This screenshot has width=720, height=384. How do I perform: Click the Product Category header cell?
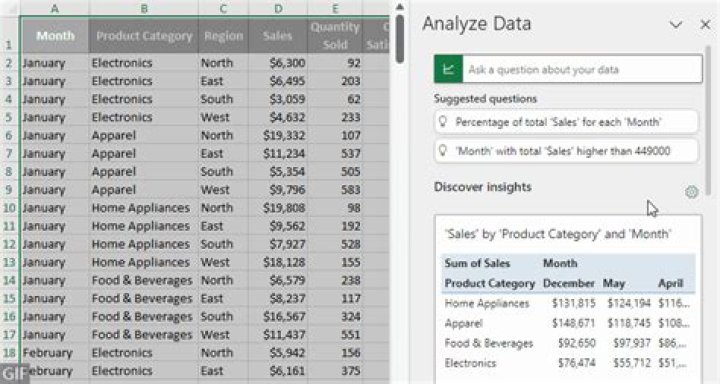[x=144, y=35]
